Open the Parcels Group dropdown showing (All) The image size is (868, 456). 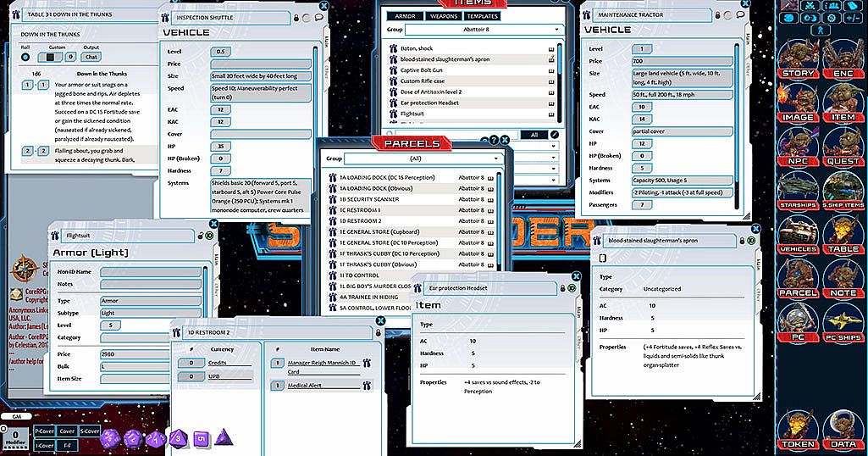pyautogui.click(x=423, y=158)
